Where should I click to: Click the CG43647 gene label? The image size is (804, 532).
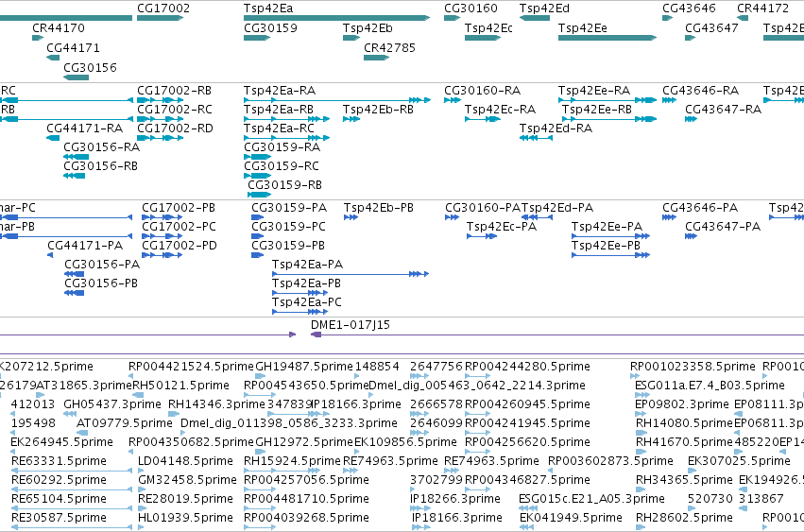pos(711,28)
